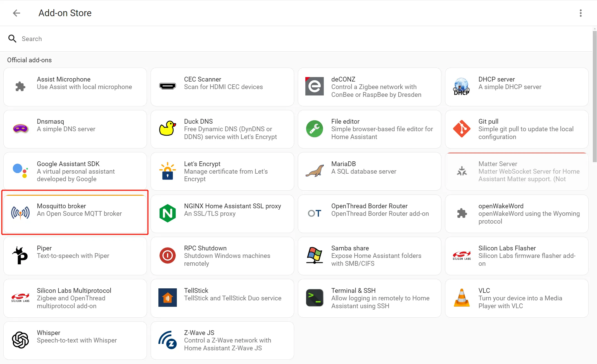Viewport: 597px width, 364px height.
Task: Select the TellStick add-on title
Action: pos(196,291)
